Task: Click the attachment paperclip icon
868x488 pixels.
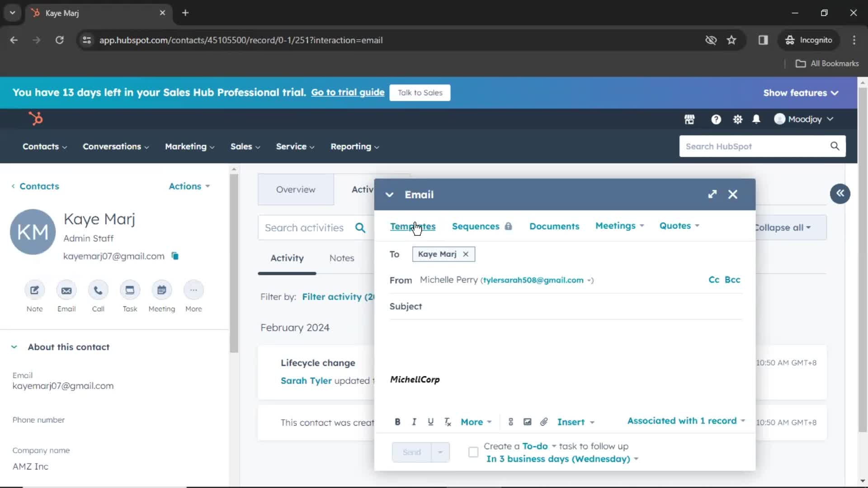Action: (x=544, y=422)
